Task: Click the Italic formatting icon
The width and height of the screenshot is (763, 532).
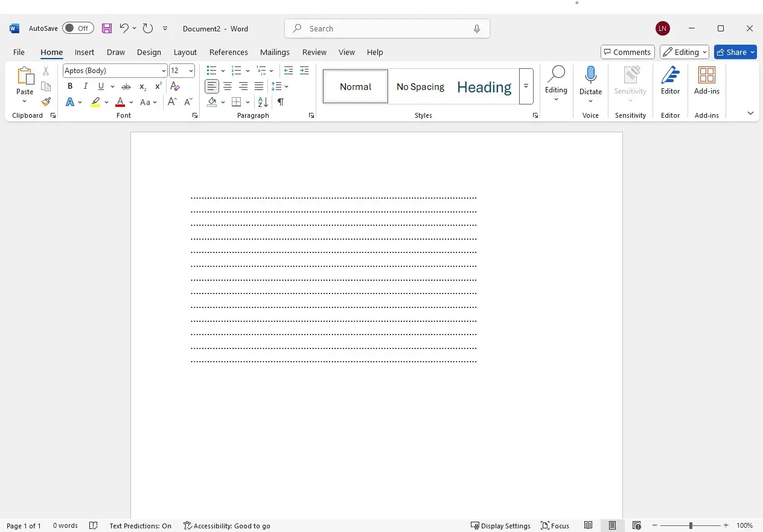Action: tap(85, 86)
